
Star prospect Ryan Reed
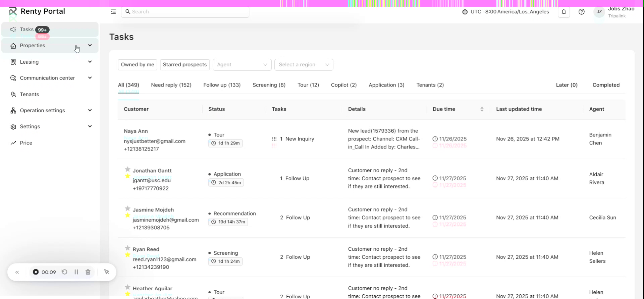click(x=127, y=248)
